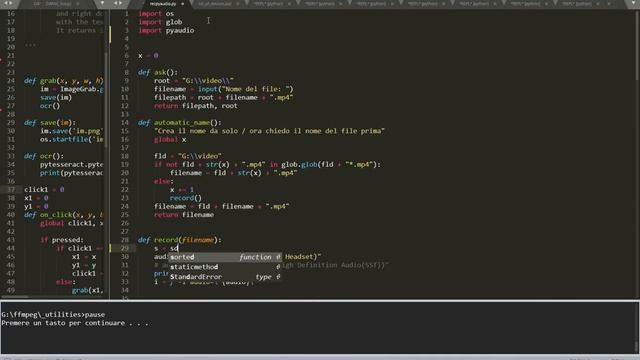Place cursor on 'import pyaudio' line
This screenshot has height=360, width=640.
[x=166, y=31]
